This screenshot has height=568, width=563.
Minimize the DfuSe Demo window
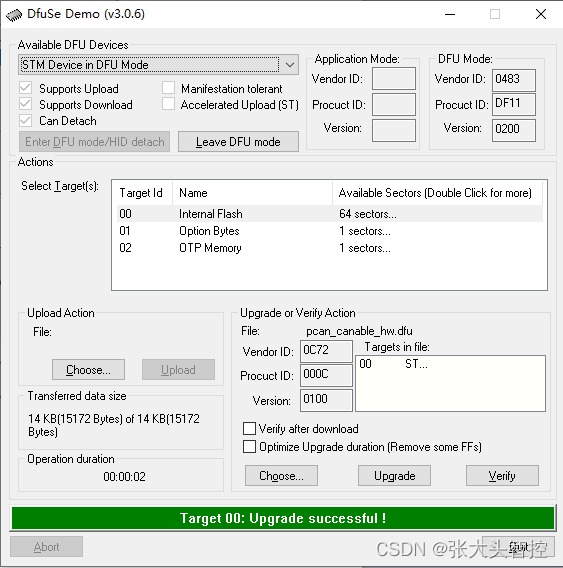(450, 14)
